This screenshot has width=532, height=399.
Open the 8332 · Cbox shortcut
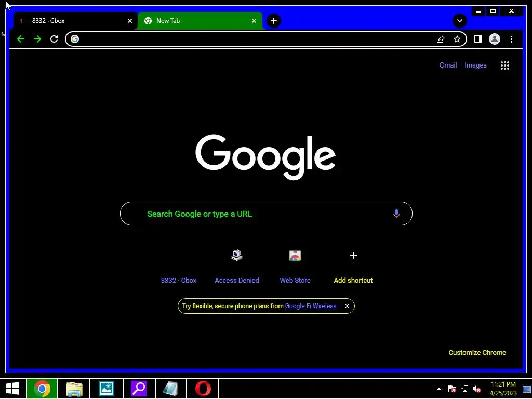coord(179,280)
